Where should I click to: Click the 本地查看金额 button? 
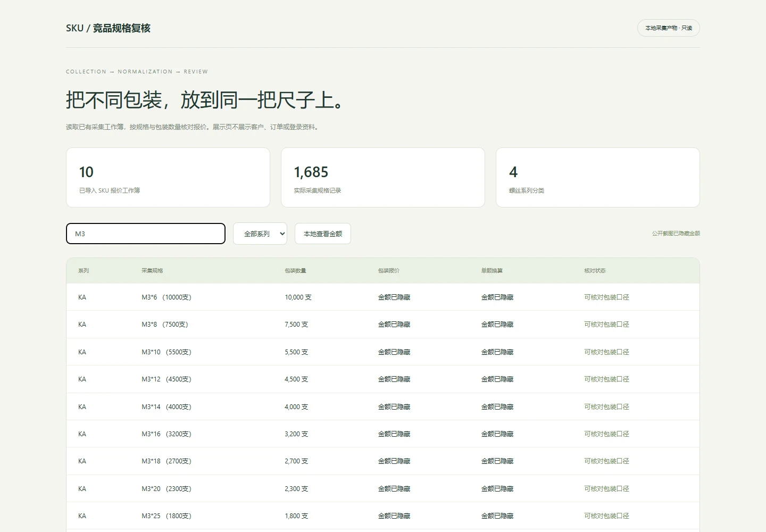(x=323, y=234)
